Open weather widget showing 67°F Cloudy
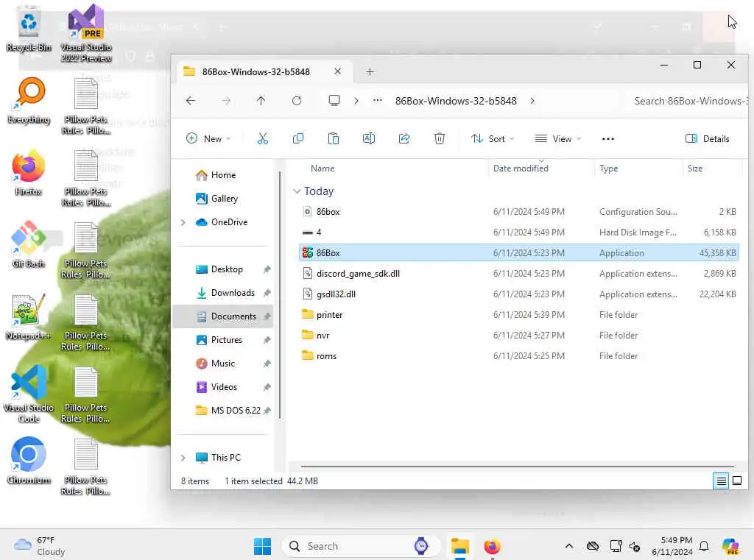 click(40, 546)
